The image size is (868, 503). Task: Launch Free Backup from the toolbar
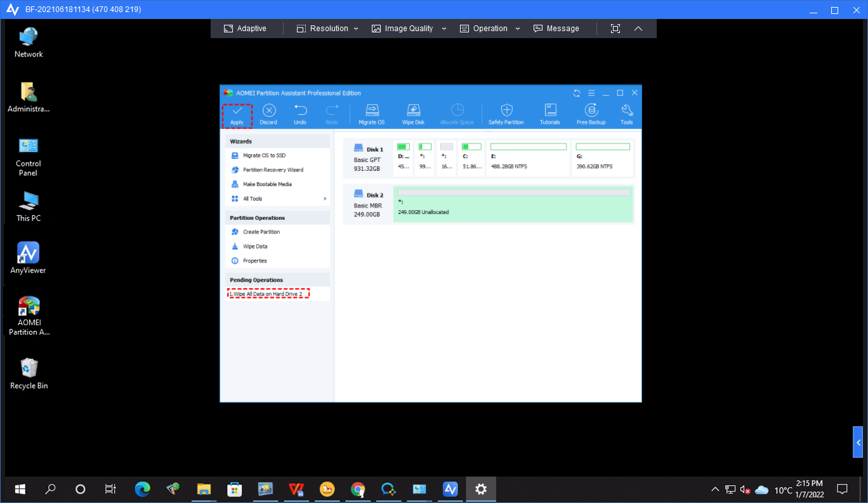click(x=591, y=115)
